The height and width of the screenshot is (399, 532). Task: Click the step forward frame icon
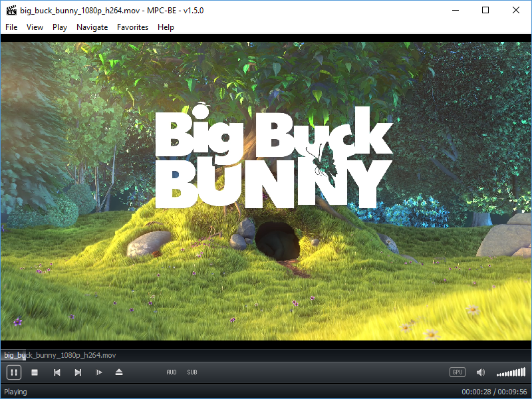point(99,372)
